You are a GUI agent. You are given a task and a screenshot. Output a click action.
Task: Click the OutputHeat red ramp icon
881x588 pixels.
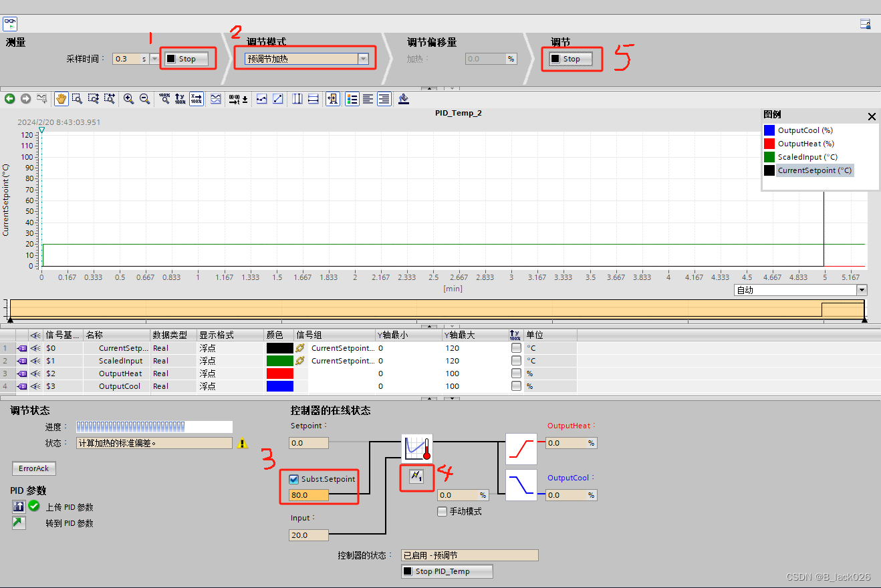[521, 448]
